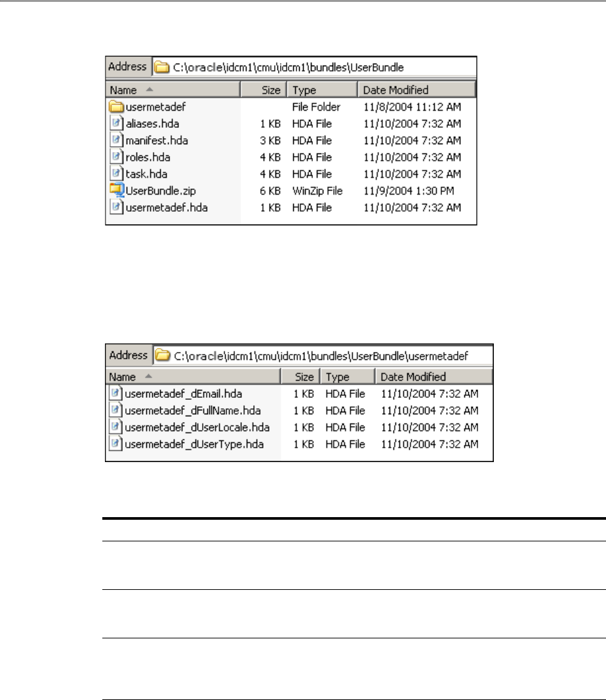Screen dimensions: 606x700
Task: Sort by Size in UserBundle window
Action: pos(264,90)
